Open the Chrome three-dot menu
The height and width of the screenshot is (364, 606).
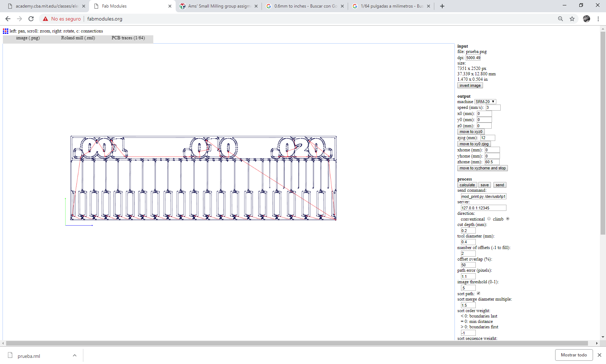598,19
